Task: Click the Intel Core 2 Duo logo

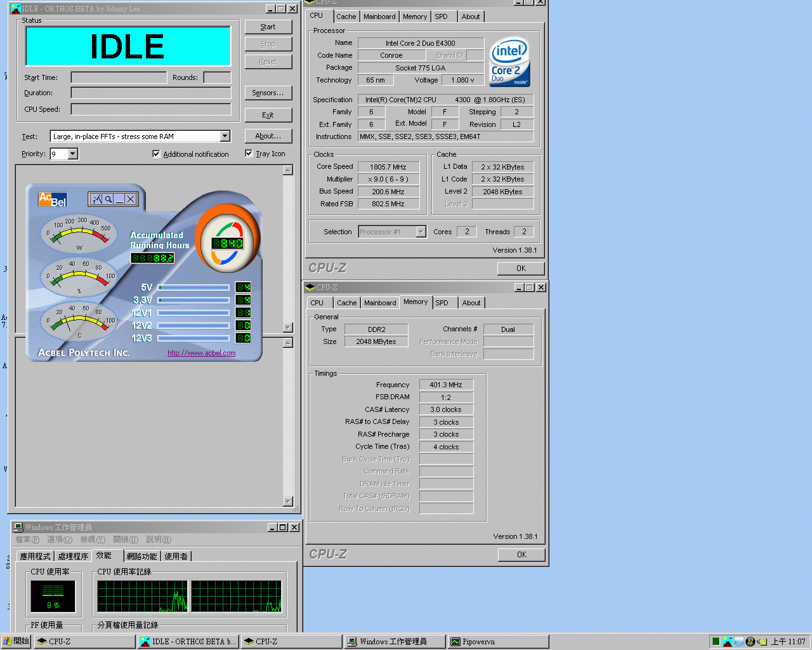Action: tap(509, 63)
